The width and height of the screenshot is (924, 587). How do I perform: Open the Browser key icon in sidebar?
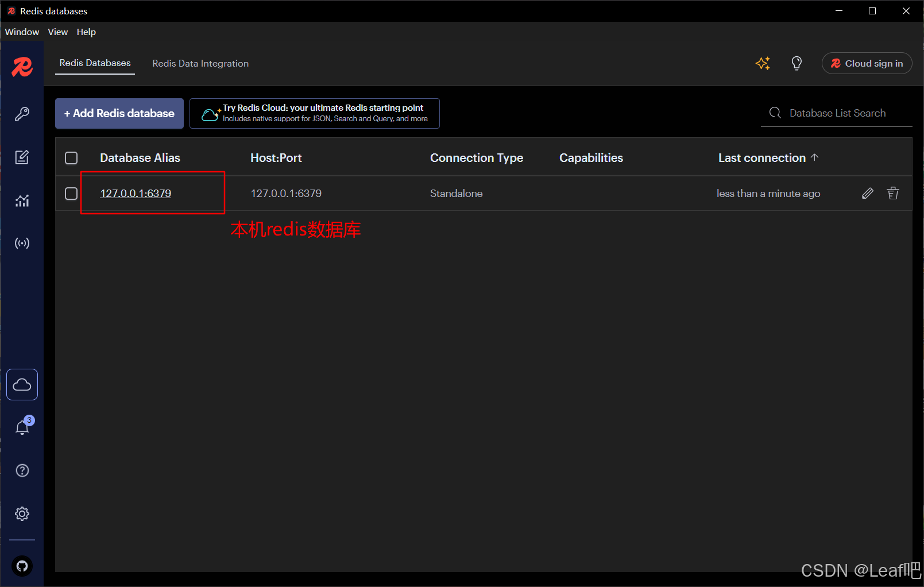click(22, 114)
